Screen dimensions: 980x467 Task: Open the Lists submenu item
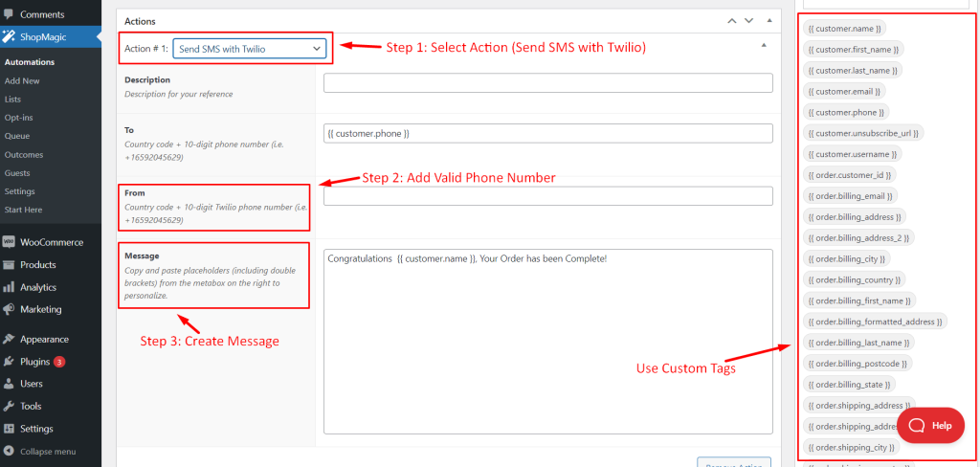[x=12, y=99]
